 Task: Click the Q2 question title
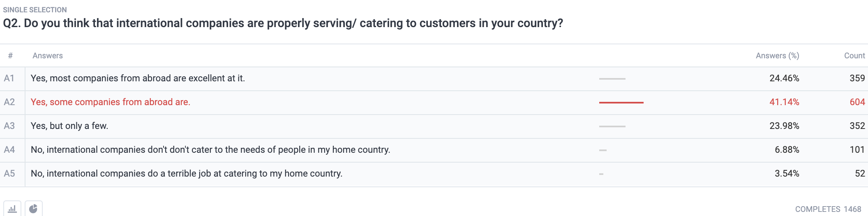coord(283,23)
